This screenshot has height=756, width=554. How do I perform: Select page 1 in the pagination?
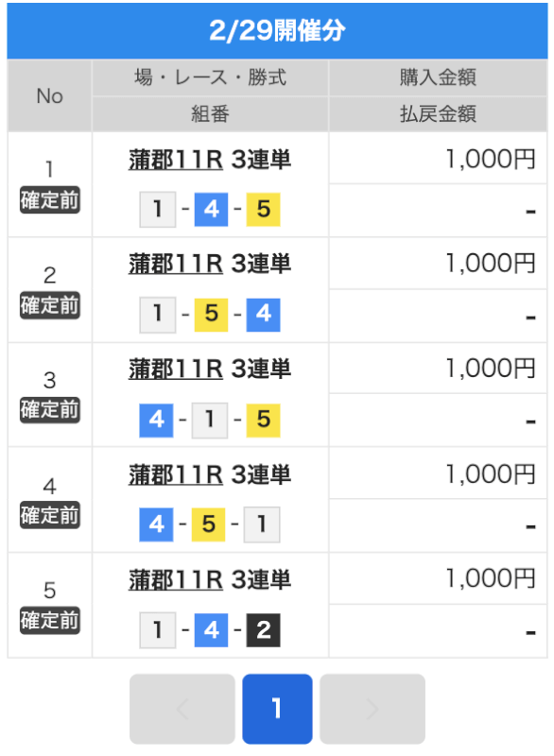point(277,709)
